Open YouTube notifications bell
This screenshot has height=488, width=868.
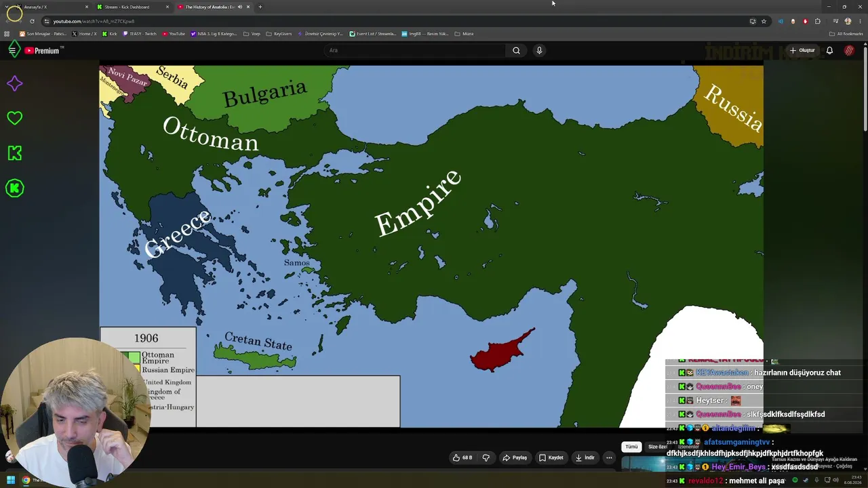pos(829,50)
